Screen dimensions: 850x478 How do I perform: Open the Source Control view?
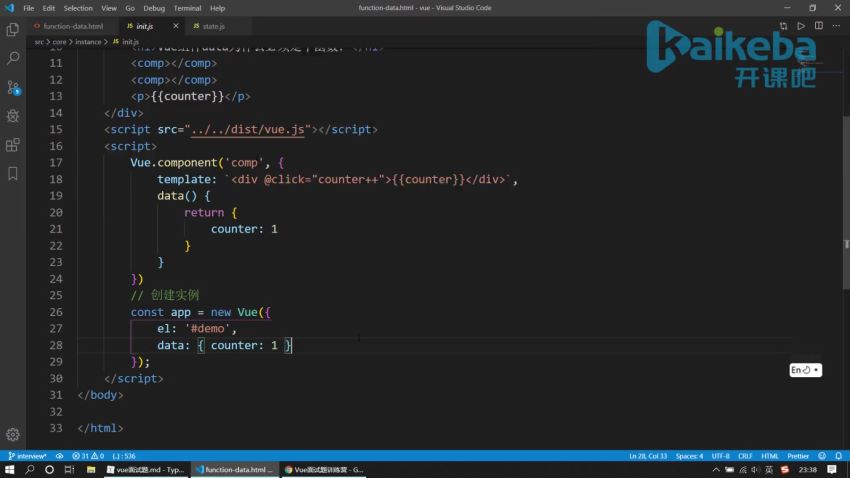pos(13,87)
